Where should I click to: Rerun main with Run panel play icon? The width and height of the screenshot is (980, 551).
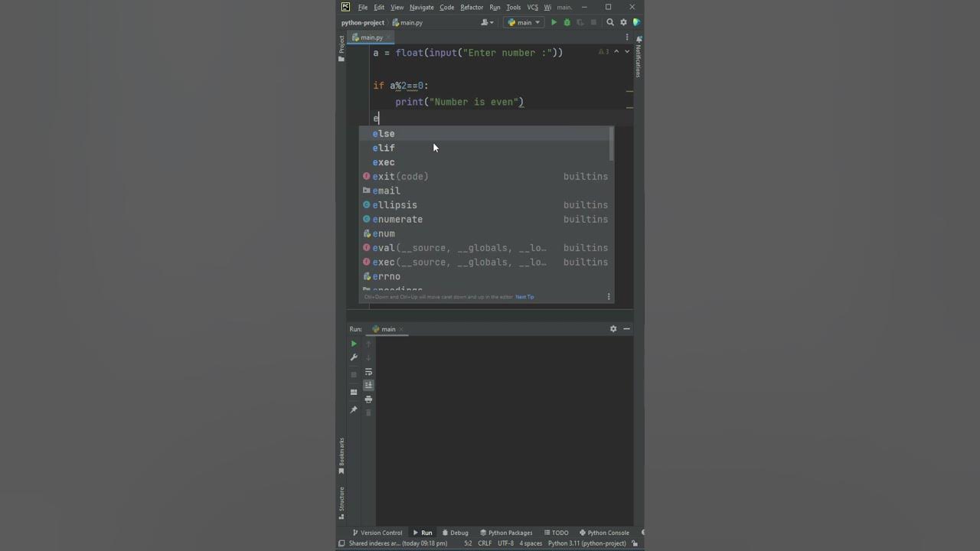[354, 344]
